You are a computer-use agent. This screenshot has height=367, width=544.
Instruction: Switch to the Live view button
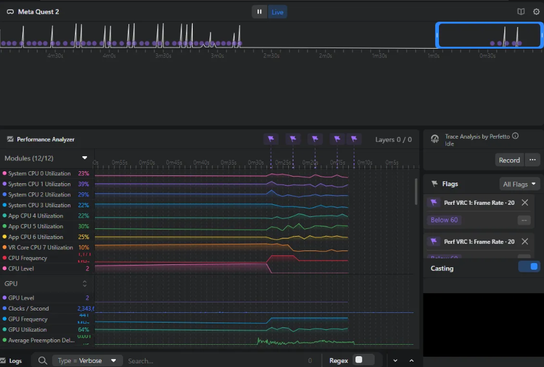tap(277, 12)
